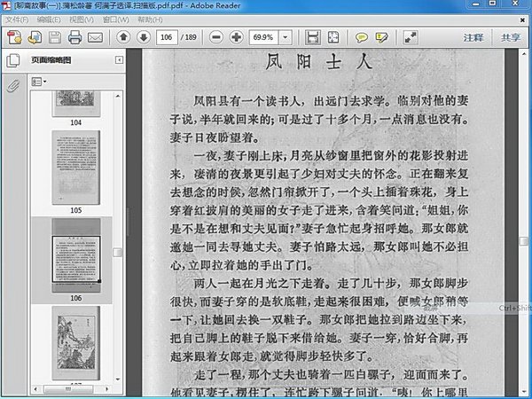532x399 pixels.
Task: Switch to read mode view
Action: click(411, 37)
